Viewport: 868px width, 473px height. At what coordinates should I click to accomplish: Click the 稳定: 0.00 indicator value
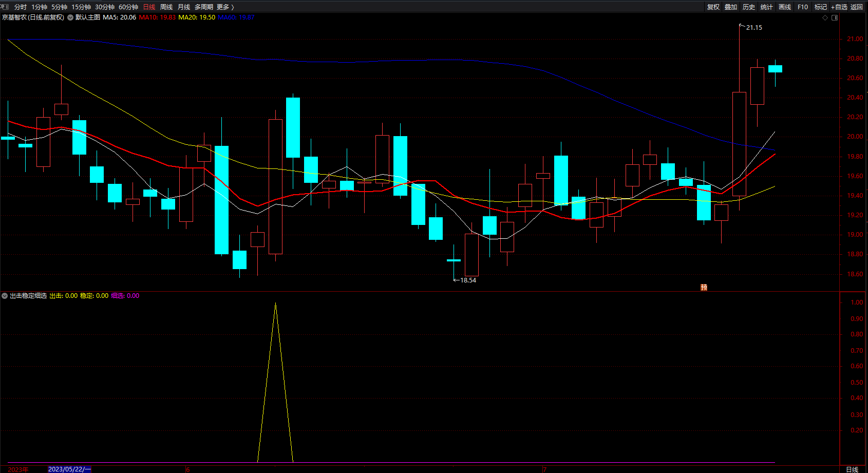95,296
